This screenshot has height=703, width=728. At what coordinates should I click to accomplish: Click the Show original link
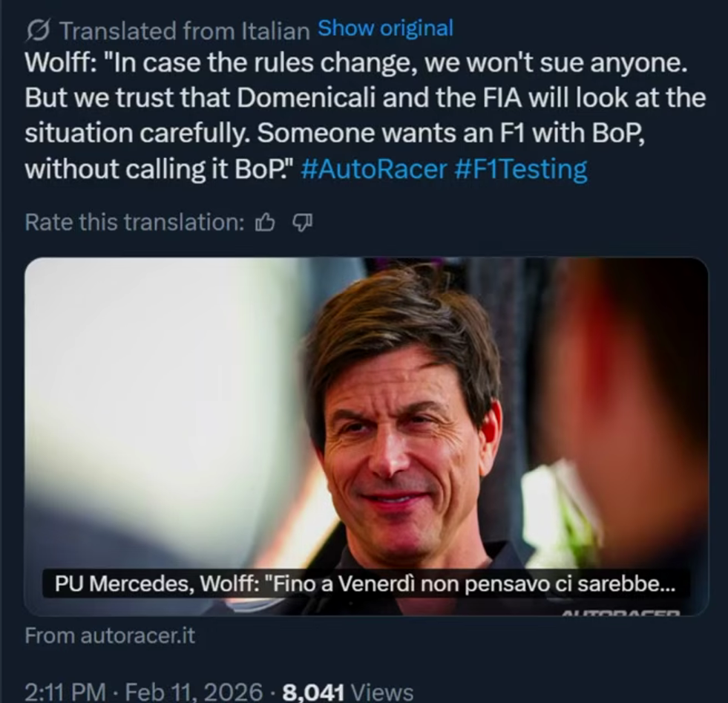(385, 28)
